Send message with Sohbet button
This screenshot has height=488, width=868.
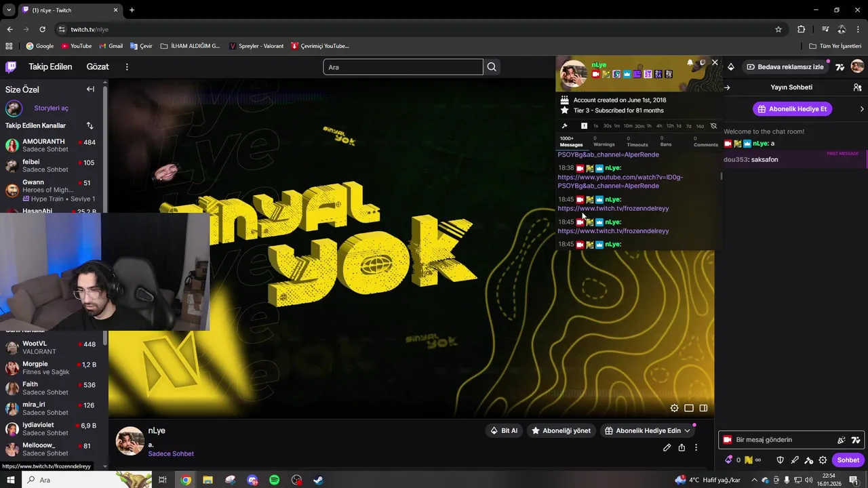pyautogui.click(x=848, y=460)
